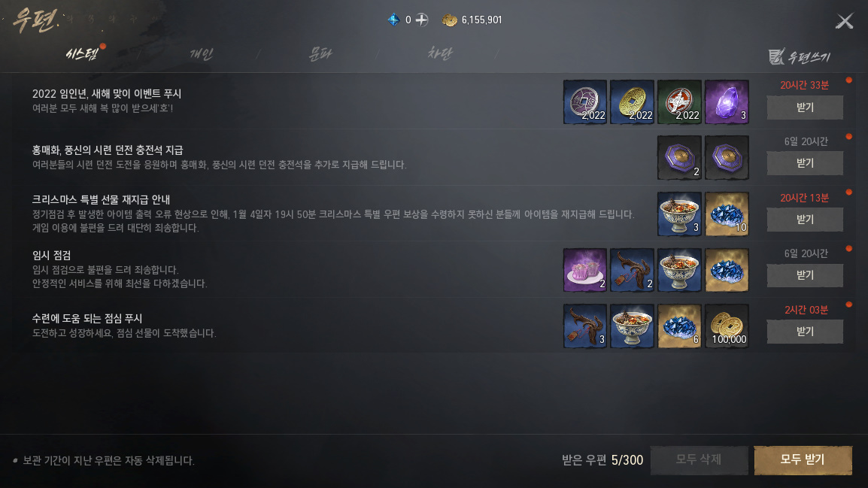Switch to the 개인 mail tab

pos(201,53)
